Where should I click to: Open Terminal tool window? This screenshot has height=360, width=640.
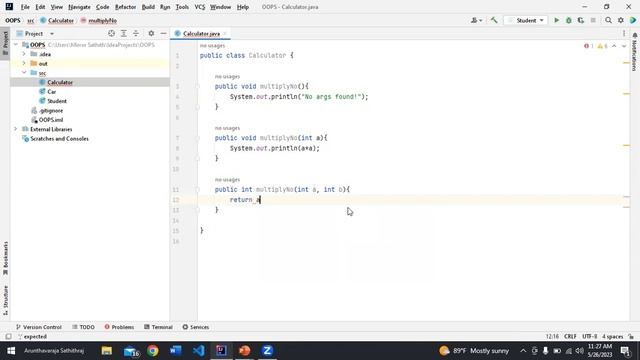click(158, 327)
